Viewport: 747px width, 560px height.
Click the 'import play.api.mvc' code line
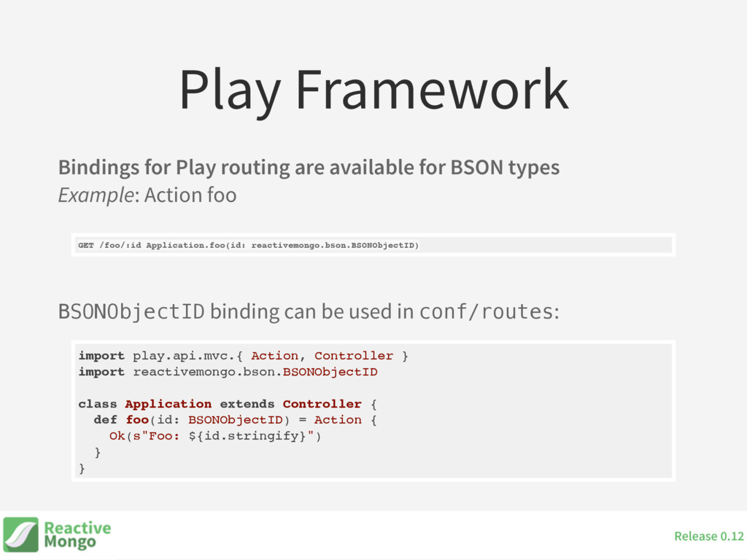click(x=244, y=356)
